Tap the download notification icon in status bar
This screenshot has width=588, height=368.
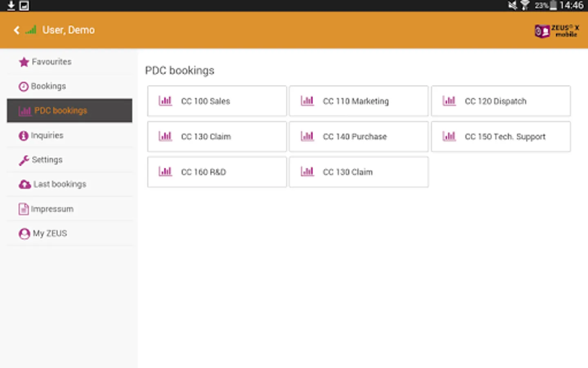pyautogui.click(x=11, y=5)
